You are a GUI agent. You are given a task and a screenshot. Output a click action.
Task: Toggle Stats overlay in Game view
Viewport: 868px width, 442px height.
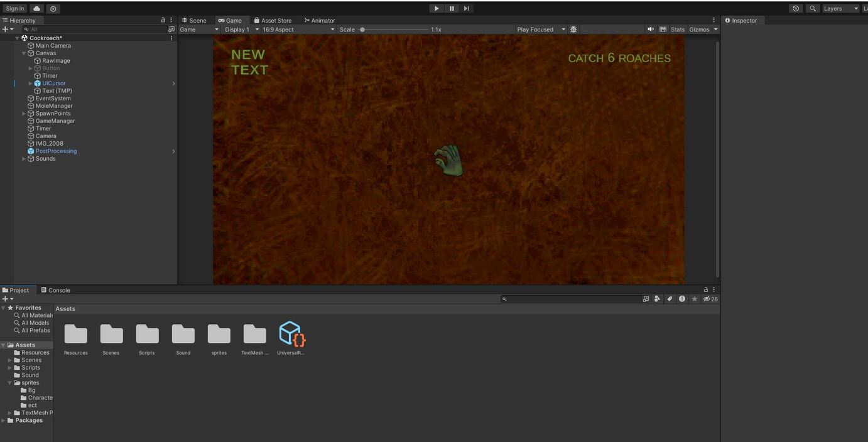pyautogui.click(x=678, y=30)
